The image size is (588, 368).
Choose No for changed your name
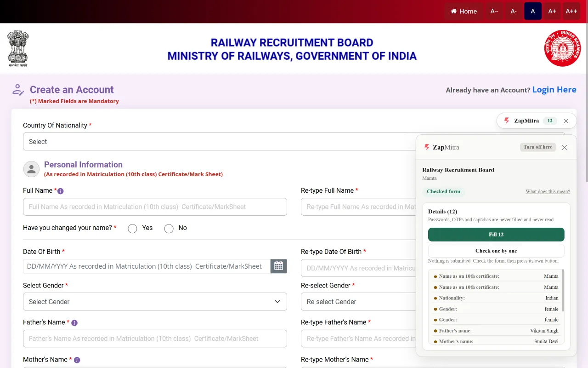[169, 229]
